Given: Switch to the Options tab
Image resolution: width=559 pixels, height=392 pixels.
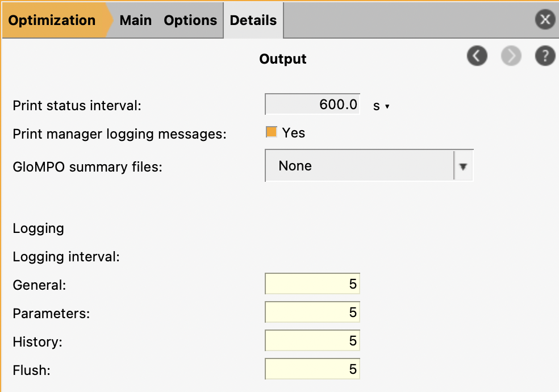Looking at the screenshot, I should pyautogui.click(x=190, y=20).
